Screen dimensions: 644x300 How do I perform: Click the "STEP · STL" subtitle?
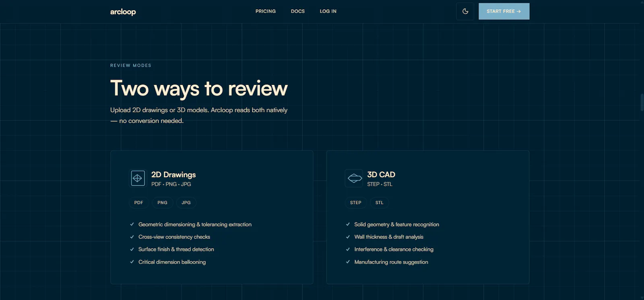(x=380, y=184)
